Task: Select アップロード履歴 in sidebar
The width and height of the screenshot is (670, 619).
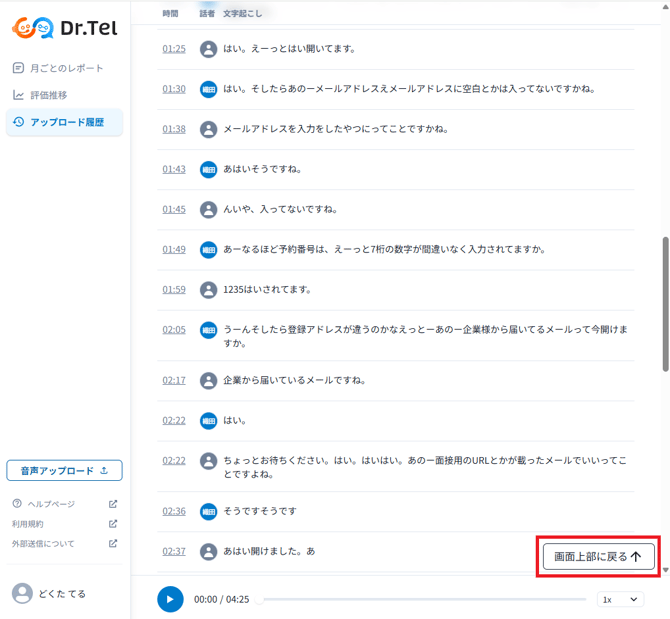Action: pyautogui.click(x=65, y=122)
